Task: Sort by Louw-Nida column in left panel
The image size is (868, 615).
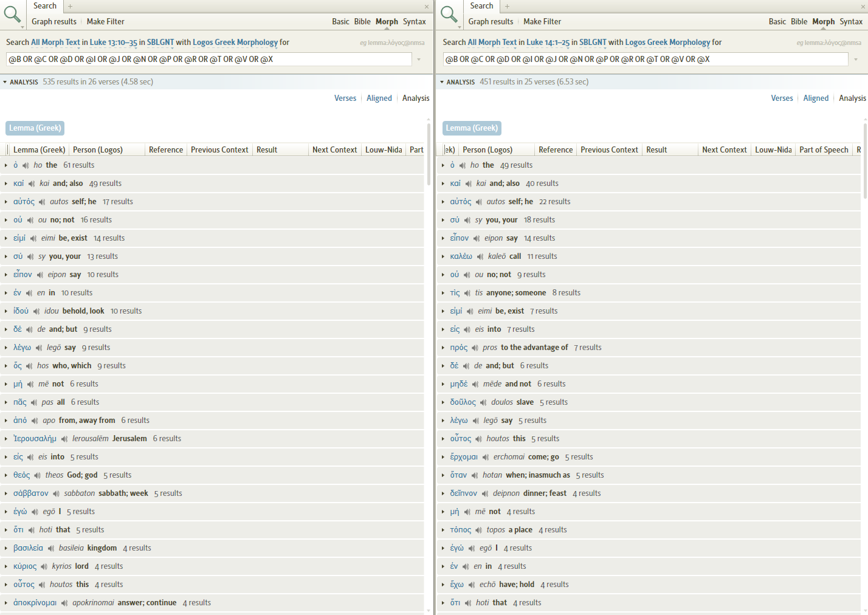Action: coord(384,149)
